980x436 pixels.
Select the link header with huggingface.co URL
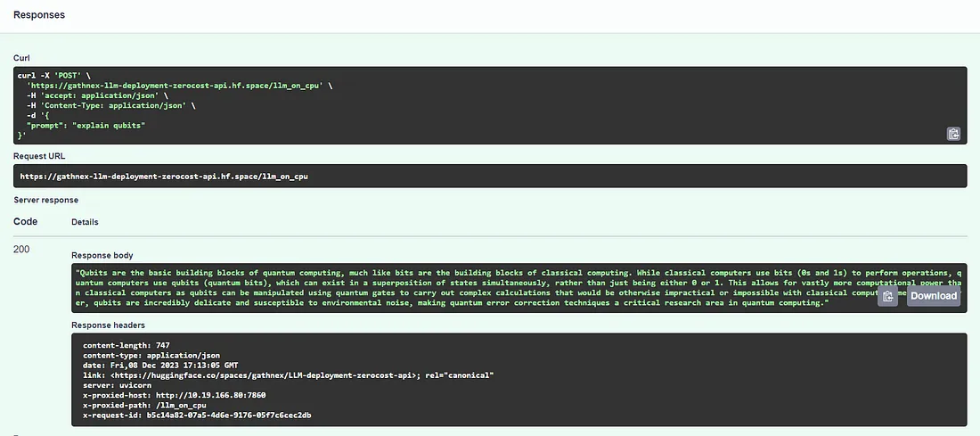coord(288,375)
